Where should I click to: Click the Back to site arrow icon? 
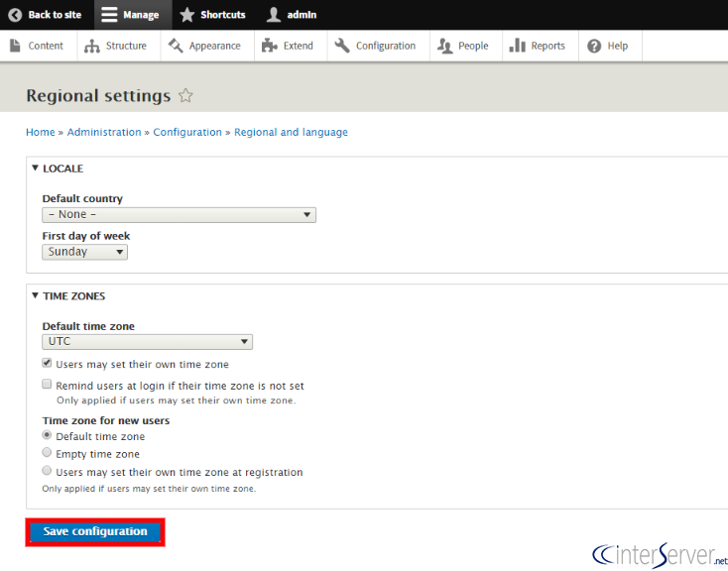click(x=15, y=15)
